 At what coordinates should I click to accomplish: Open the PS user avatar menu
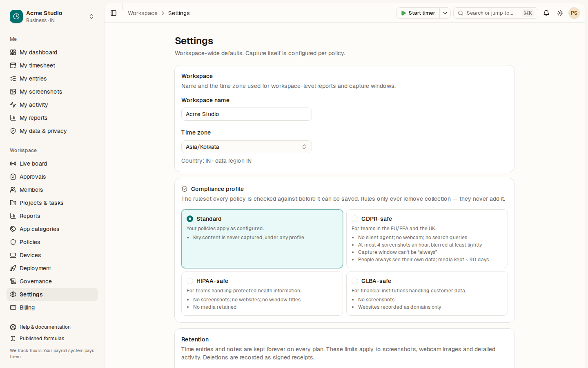574,13
